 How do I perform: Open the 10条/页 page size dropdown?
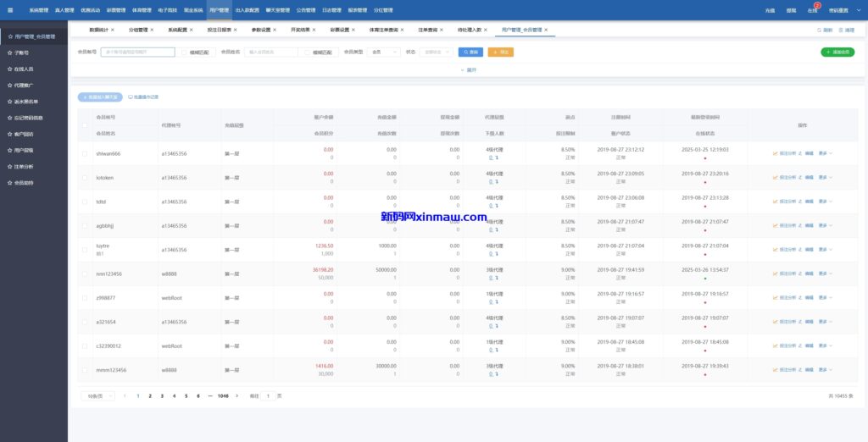pyautogui.click(x=97, y=395)
